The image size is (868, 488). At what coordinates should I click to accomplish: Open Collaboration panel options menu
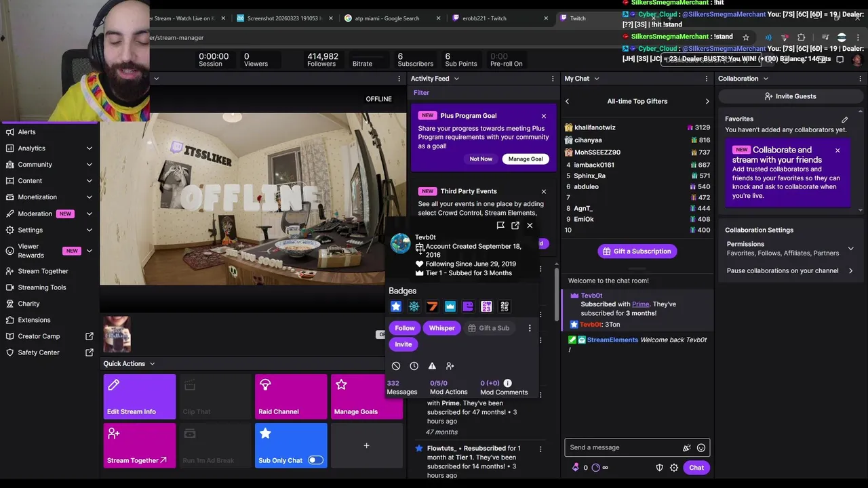tap(861, 79)
